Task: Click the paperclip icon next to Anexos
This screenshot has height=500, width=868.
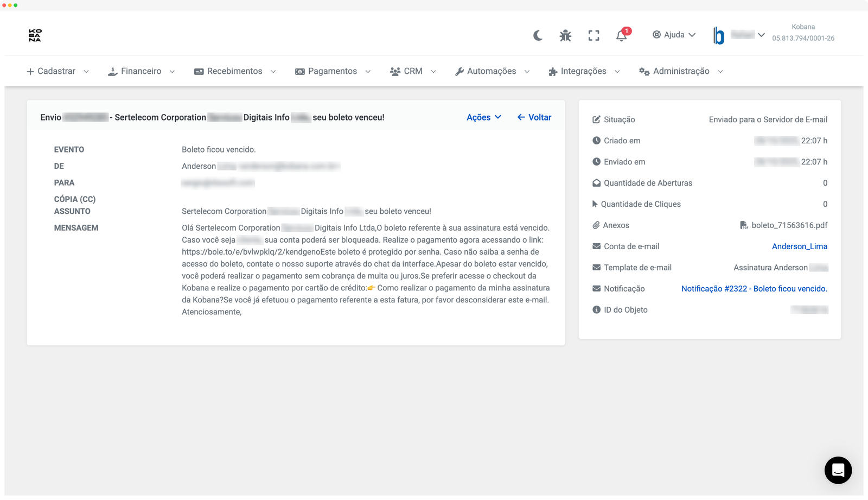Action: tap(595, 225)
